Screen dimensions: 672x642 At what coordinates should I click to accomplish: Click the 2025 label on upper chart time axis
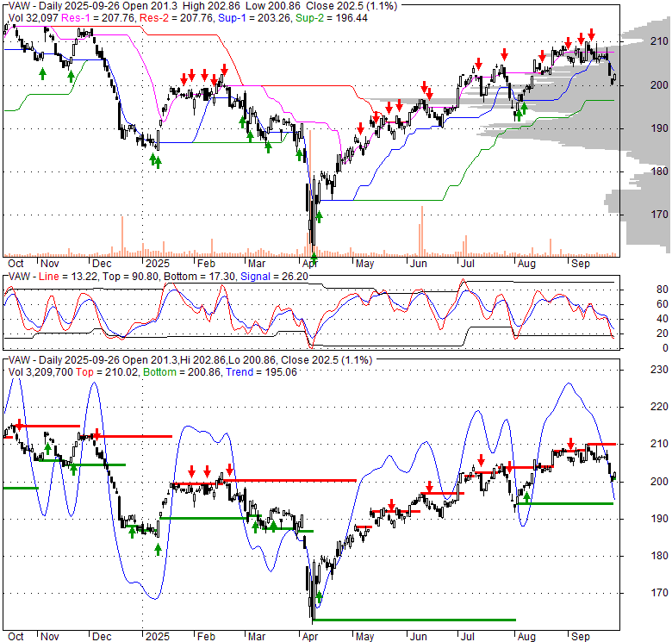(x=158, y=264)
